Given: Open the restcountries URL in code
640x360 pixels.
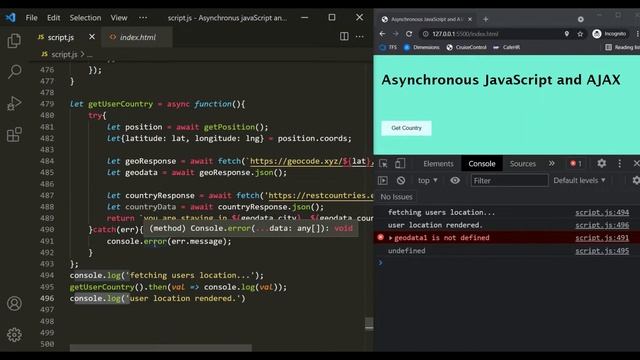Looking at the screenshot, I should [320, 196].
